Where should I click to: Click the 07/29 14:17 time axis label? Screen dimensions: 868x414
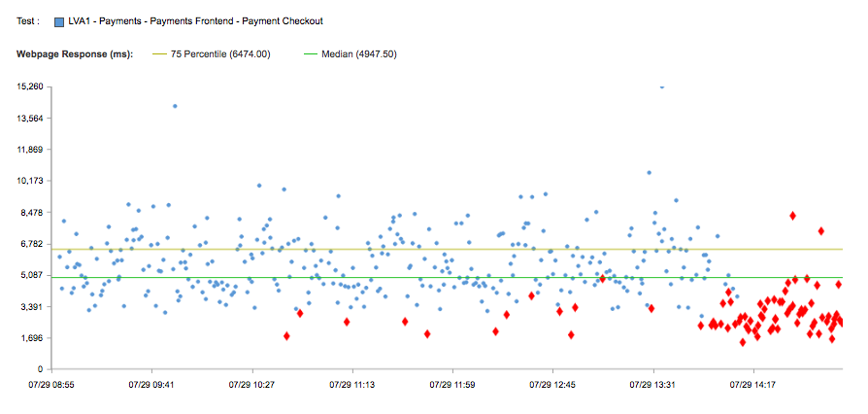pyautogui.click(x=753, y=385)
